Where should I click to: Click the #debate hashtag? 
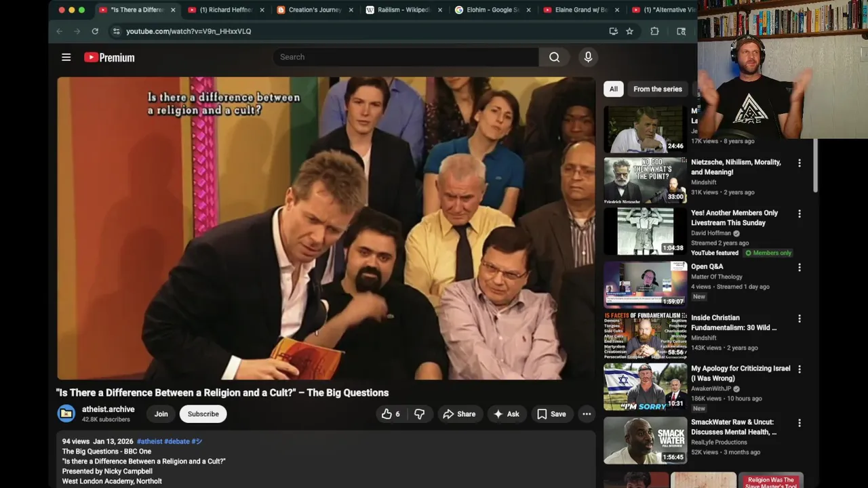click(177, 441)
